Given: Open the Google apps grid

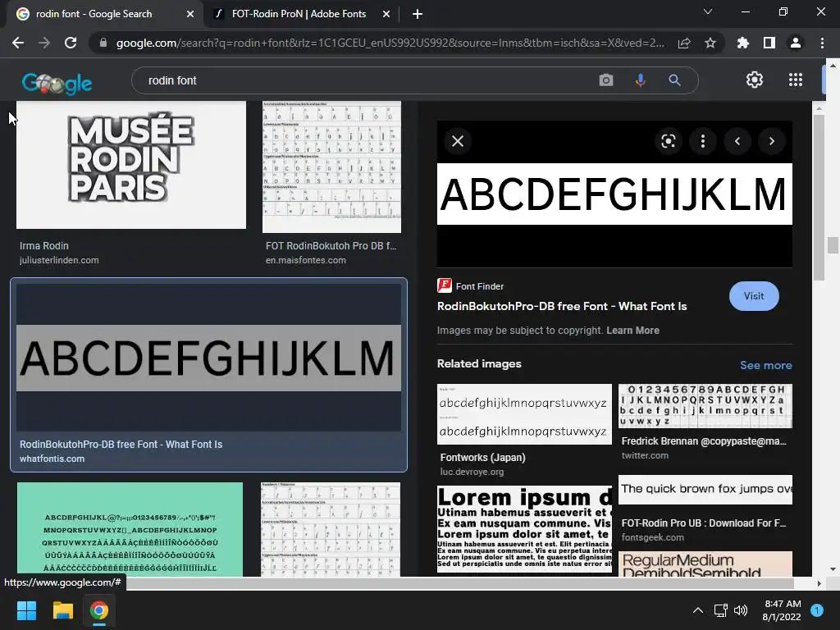Looking at the screenshot, I should 796,80.
